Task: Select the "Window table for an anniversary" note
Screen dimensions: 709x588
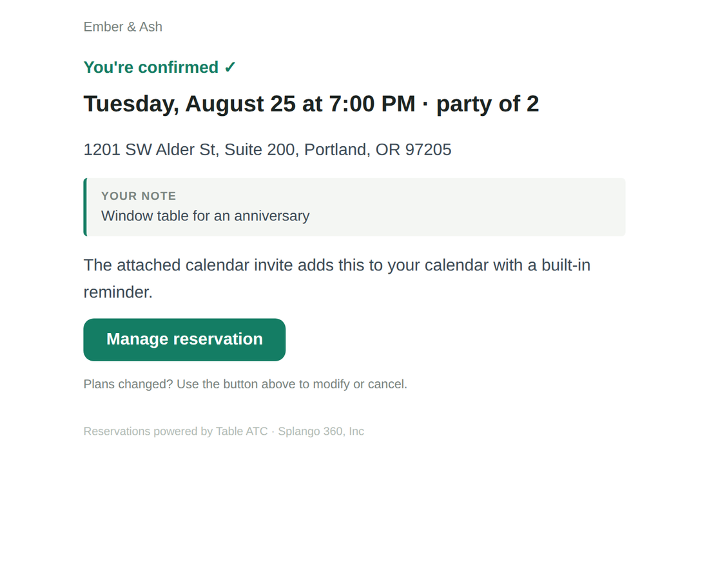Action: 205,216
